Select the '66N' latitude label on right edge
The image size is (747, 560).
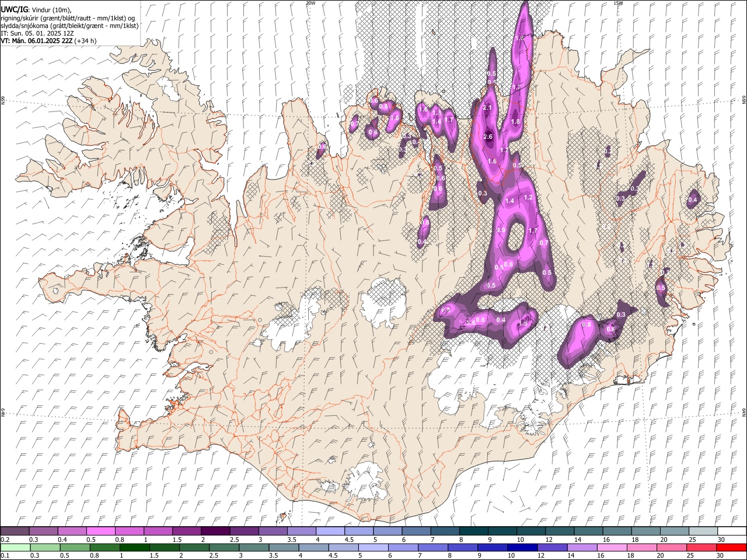[x=744, y=100]
